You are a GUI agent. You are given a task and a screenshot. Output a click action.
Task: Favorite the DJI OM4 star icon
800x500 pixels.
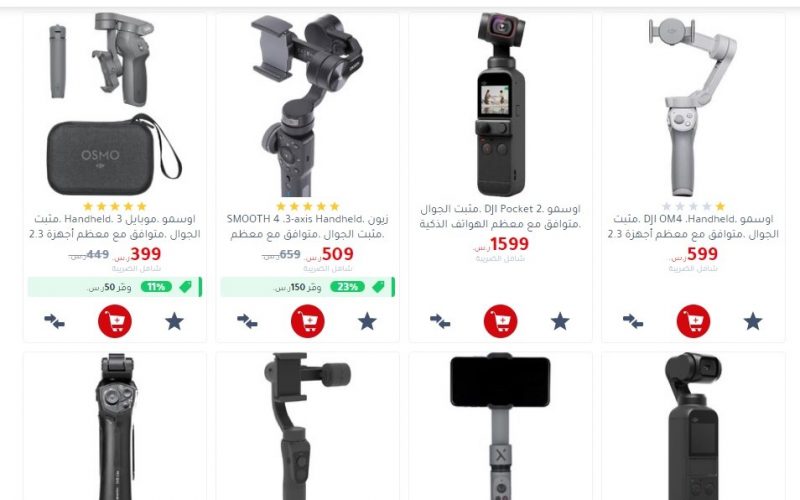(753, 321)
